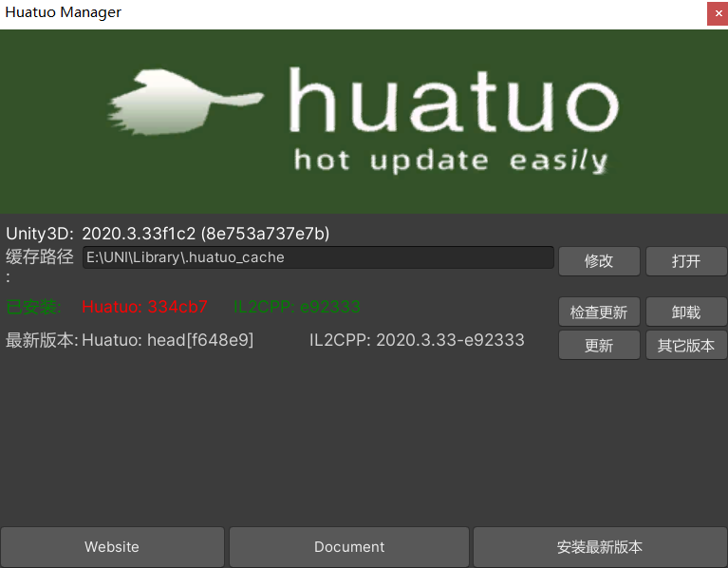The image size is (728, 568).
Task: Click the huatuo bird logo banner
Action: coord(364,122)
